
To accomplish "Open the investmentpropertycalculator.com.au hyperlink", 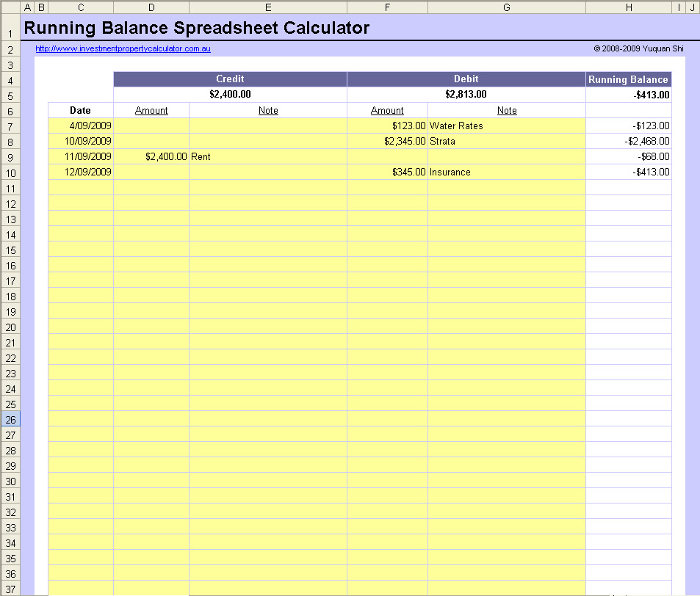I will point(123,49).
